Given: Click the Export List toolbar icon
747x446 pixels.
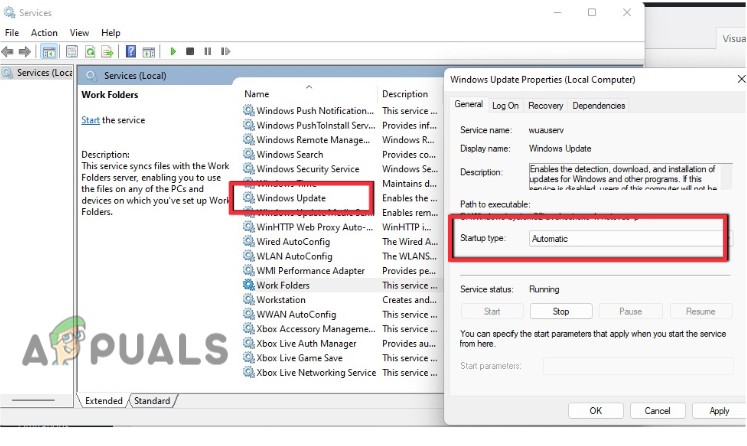Looking at the screenshot, I should [x=107, y=51].
